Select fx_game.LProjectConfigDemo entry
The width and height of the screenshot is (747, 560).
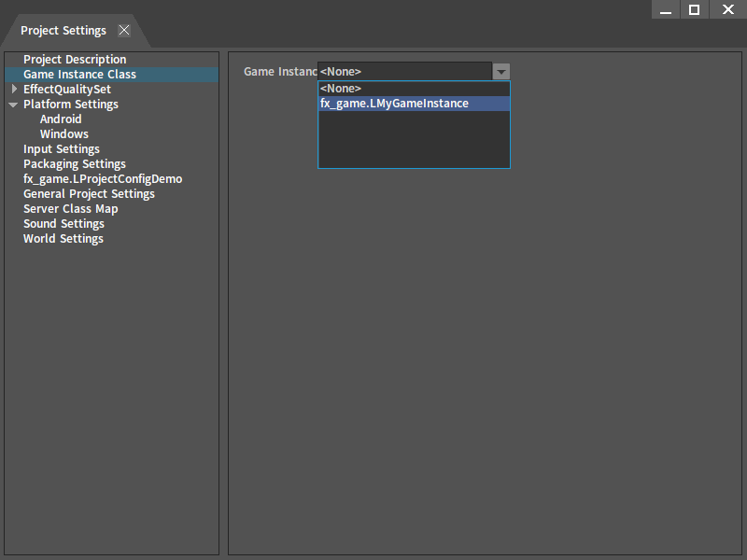(x=103, y=179)
